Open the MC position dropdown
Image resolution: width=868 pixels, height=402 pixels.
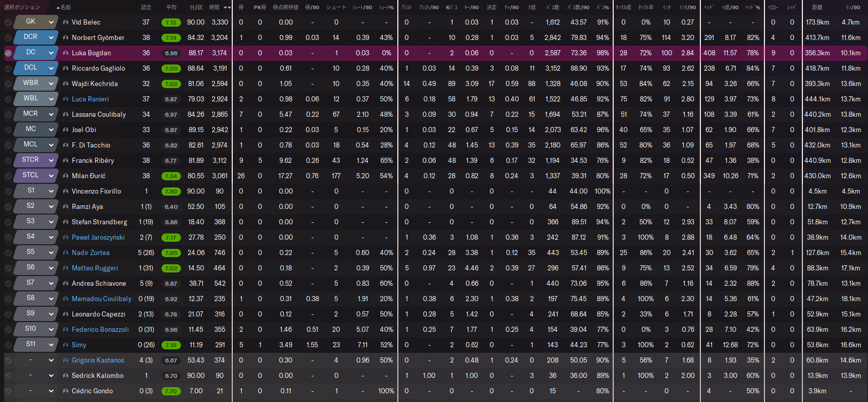tap(51, 130)
